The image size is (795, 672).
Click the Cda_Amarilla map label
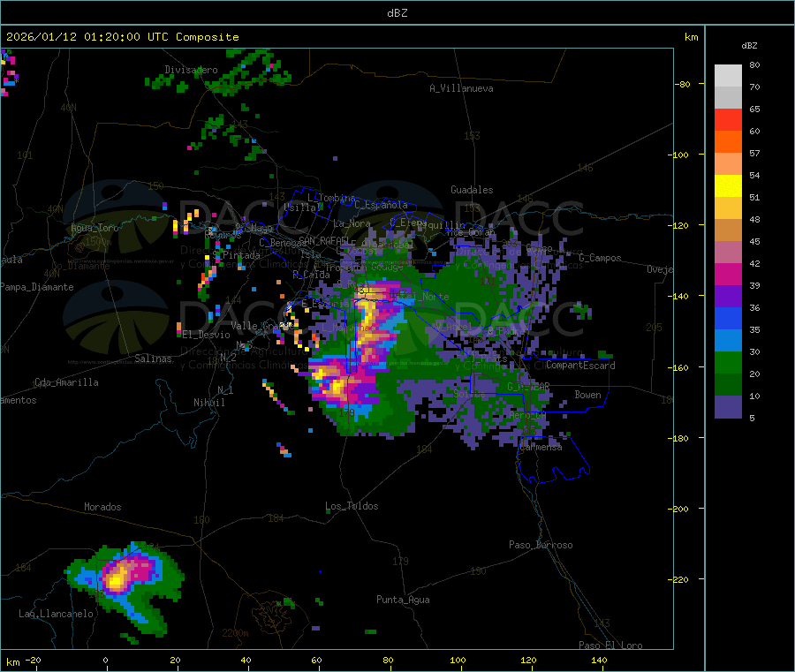coord(66,382)
